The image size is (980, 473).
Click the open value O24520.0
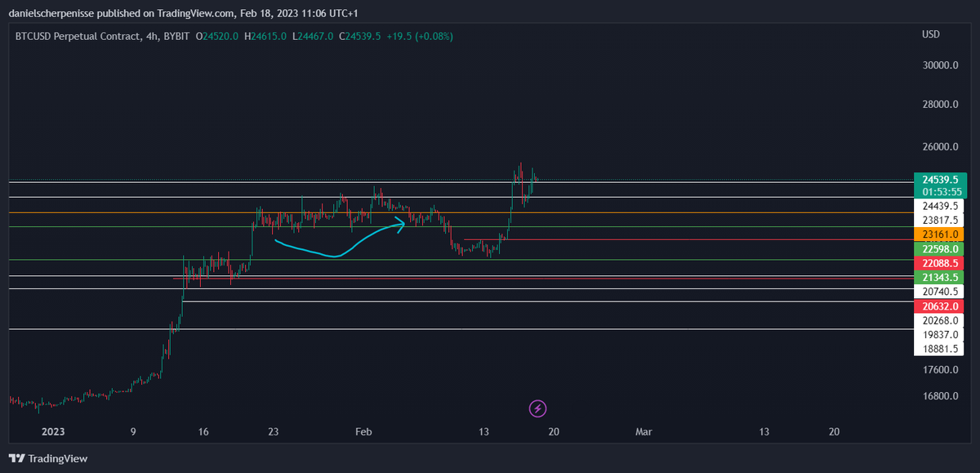click(216, 36)
